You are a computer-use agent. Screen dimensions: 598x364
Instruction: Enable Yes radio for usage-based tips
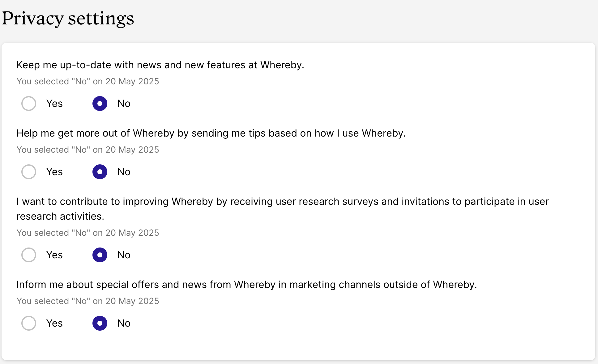point(29,172)
